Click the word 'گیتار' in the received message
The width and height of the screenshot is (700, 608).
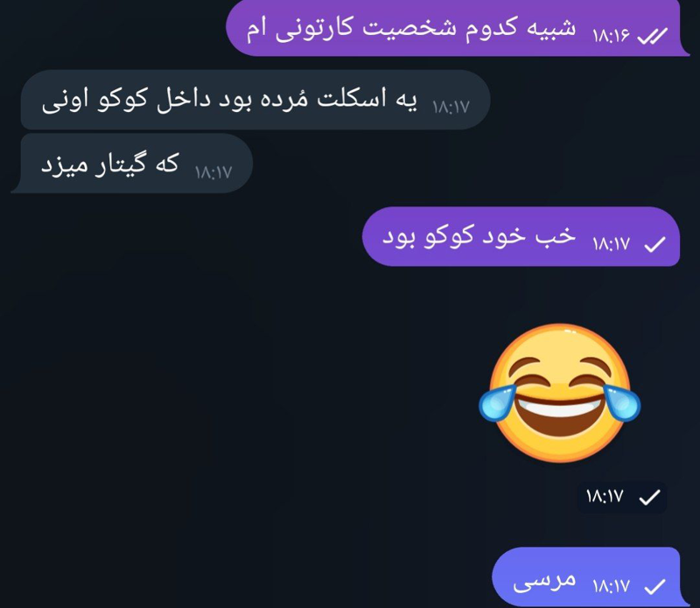pyautogui.click(x=121, y=164)
